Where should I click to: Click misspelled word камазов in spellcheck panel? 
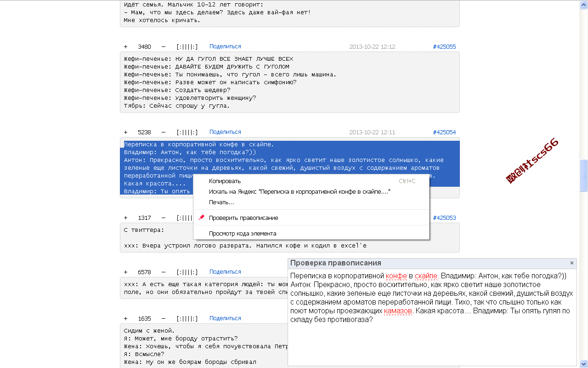[398, 311]
